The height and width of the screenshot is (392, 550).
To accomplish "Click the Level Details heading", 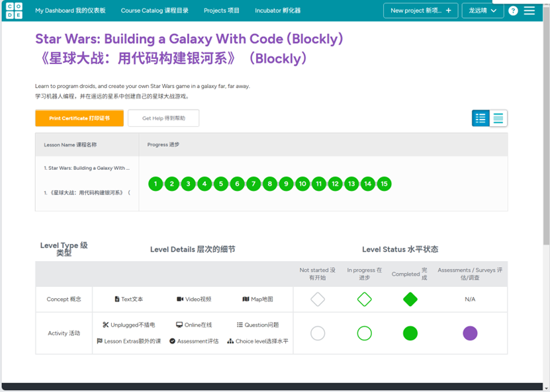I will pos(193,249).
